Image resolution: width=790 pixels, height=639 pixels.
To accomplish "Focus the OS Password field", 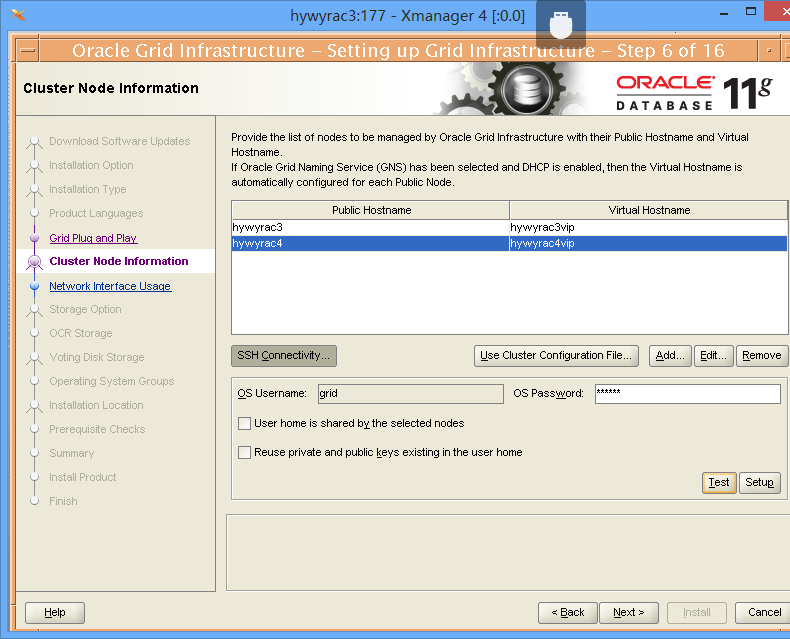I will (x=688, y=394).
